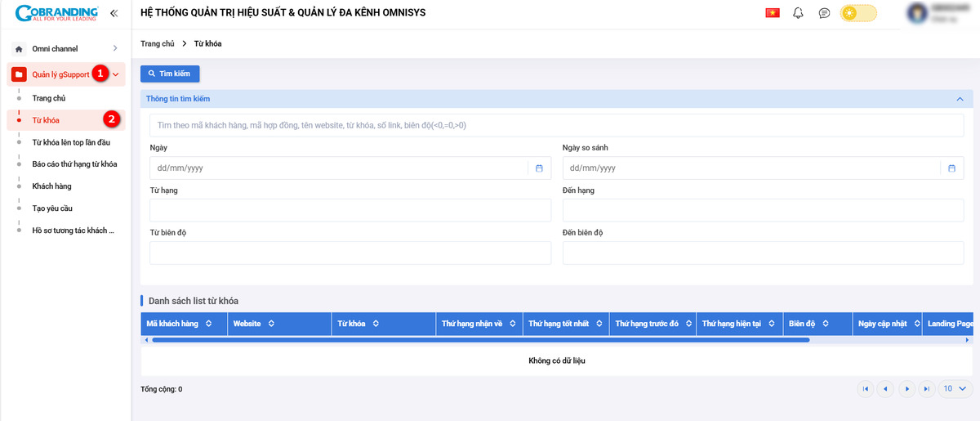The height and width of the screenshot is (421, 980).
Task: Click the Trang chủ breadcrumb link
Action: [x=156, y=43]
